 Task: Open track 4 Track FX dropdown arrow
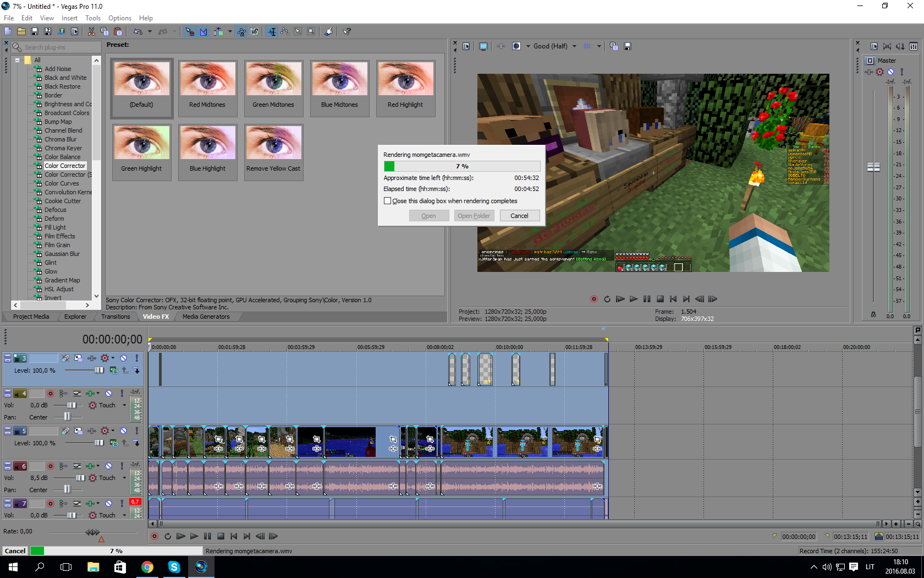click(x=98, y=394)
